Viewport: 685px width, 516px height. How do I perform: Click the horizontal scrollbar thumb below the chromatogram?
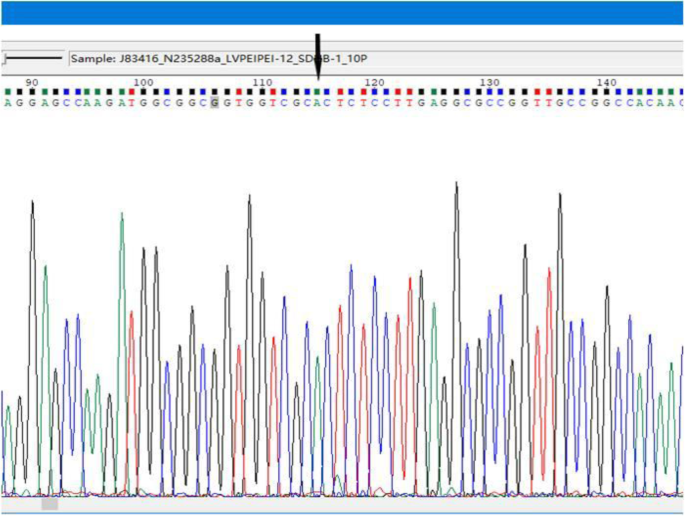[x=50, y=504]
